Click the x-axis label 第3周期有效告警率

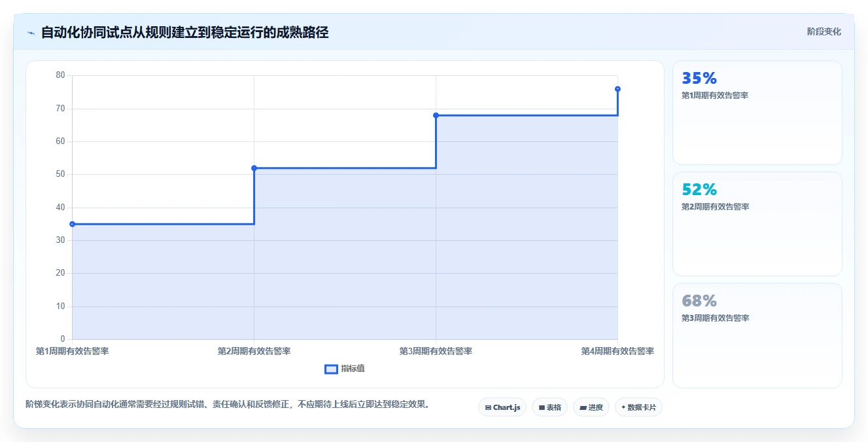click(436, 351)
